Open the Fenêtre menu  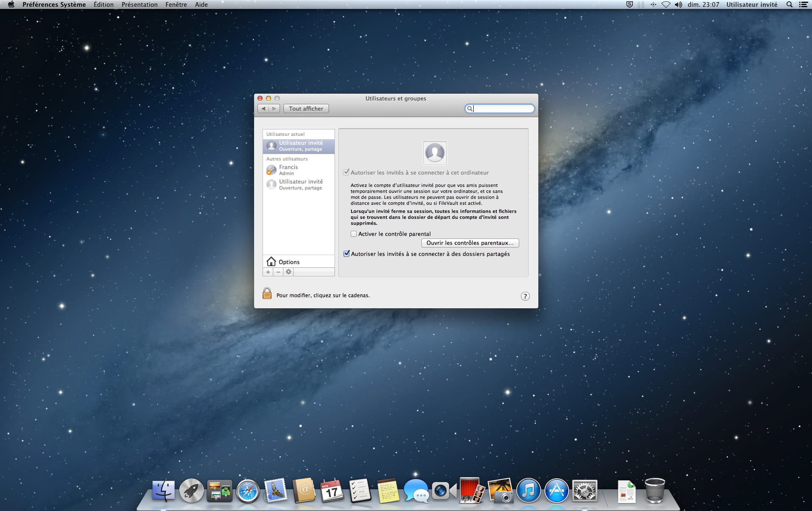[x=176, y=5]
